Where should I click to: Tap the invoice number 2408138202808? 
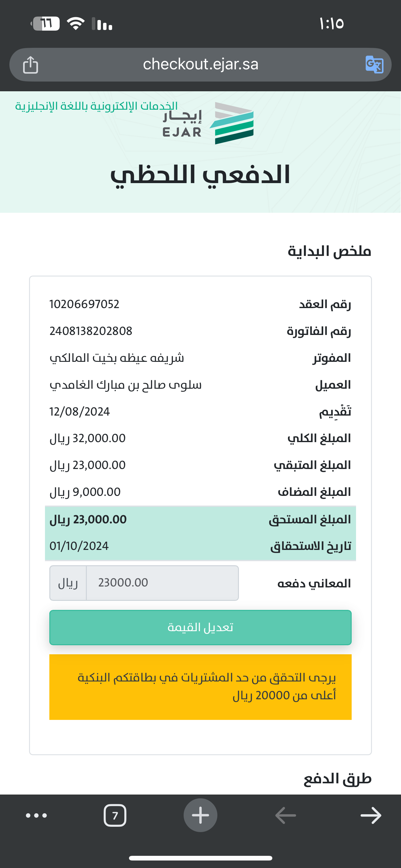pos(91,331)
